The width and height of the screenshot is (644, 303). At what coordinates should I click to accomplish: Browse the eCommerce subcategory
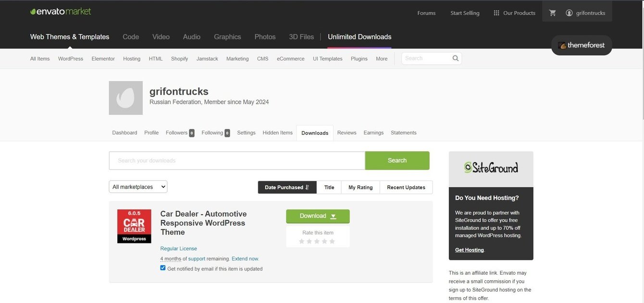click(x=291, y=59)
